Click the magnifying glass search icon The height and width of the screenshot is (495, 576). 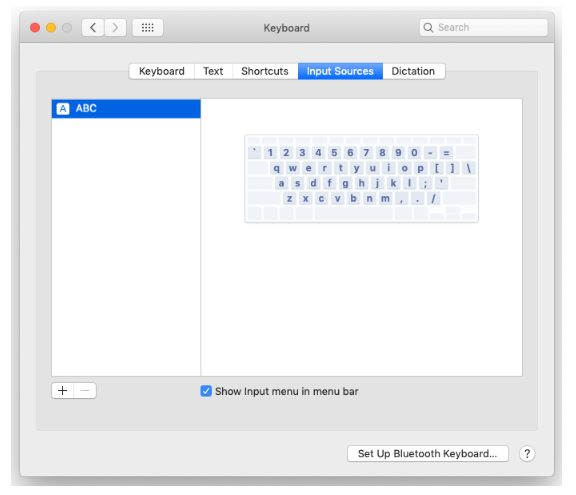(428, 28)
